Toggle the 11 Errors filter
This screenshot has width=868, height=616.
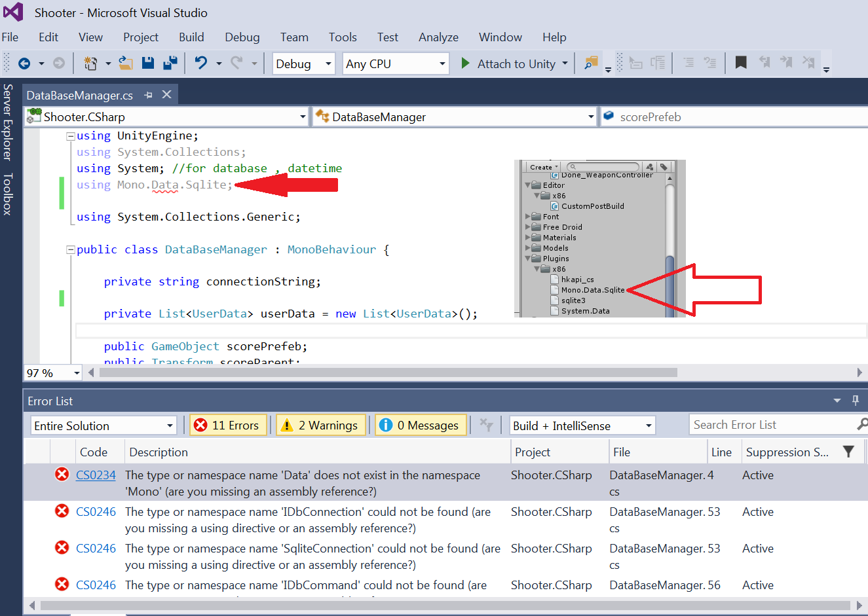[228, 426]
